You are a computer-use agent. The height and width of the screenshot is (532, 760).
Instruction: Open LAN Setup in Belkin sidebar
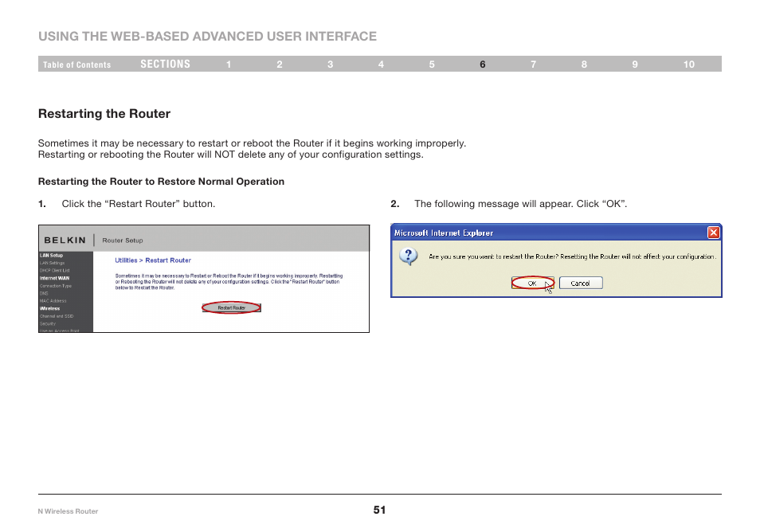51,256
